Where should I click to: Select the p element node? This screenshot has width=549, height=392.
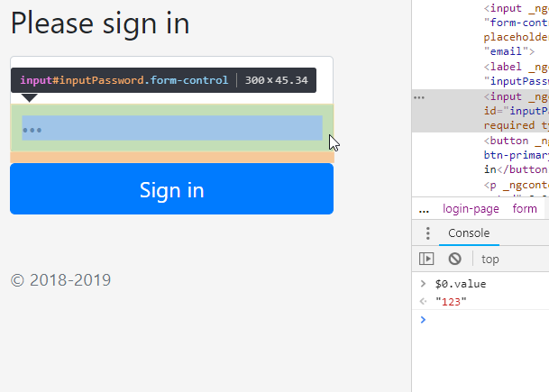516,186
